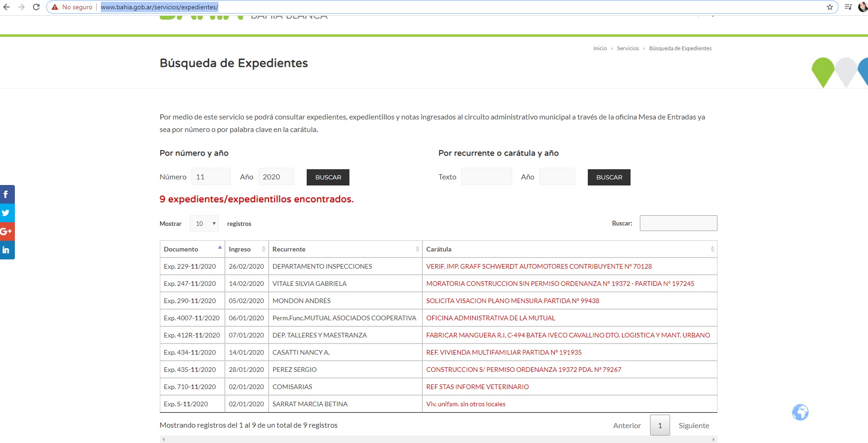
Task: Go to Inicio breadcrumb
Action: coord(600,48)
